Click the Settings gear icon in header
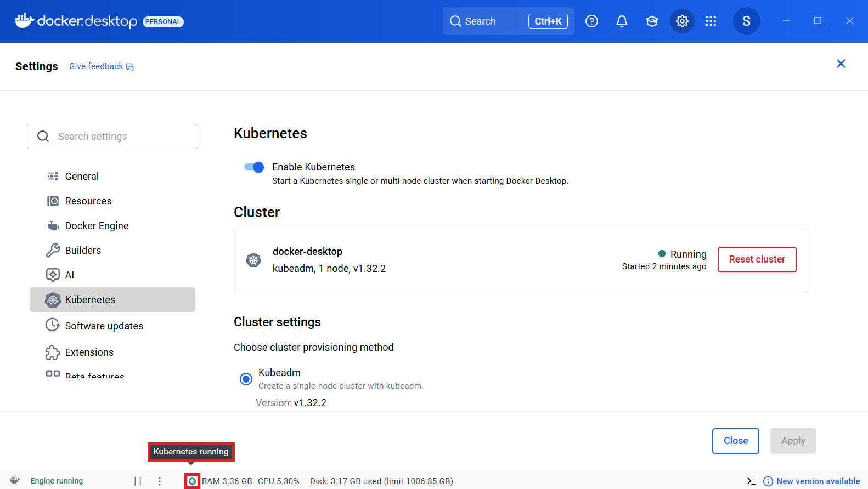This screenshot has height=489, width=868. pos(682,21)
